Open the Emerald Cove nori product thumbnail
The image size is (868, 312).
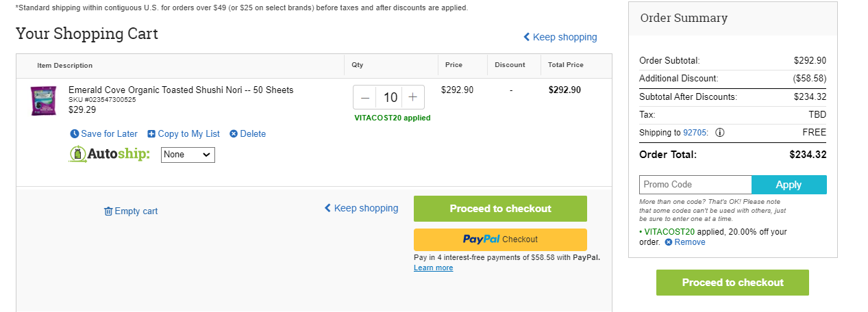point(43,101)
